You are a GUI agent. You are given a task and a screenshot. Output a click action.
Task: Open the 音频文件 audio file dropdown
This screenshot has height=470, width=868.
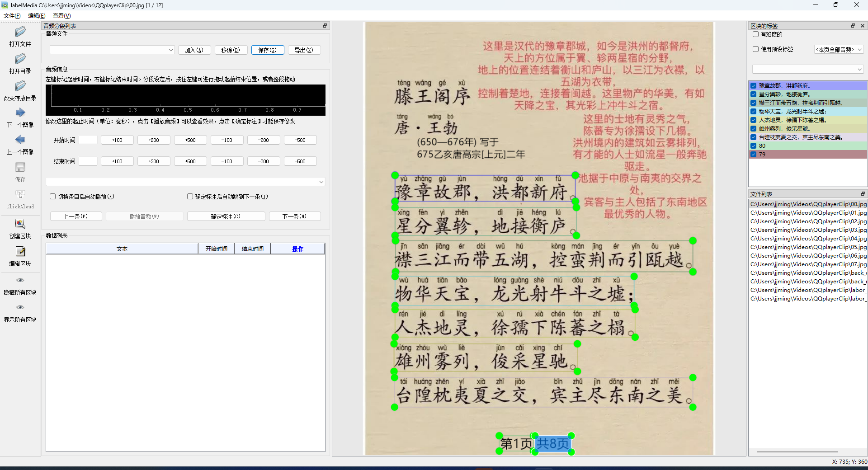coord(112,50)
